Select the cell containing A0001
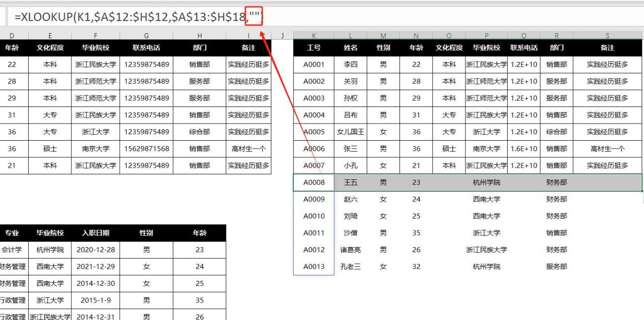644x320 pixels. 314,65
